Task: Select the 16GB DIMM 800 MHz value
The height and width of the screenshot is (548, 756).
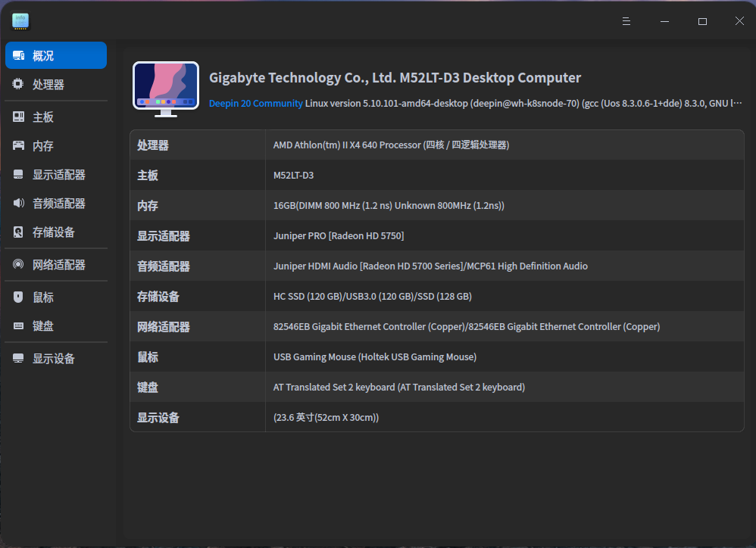Action: [x=389, y=206]
